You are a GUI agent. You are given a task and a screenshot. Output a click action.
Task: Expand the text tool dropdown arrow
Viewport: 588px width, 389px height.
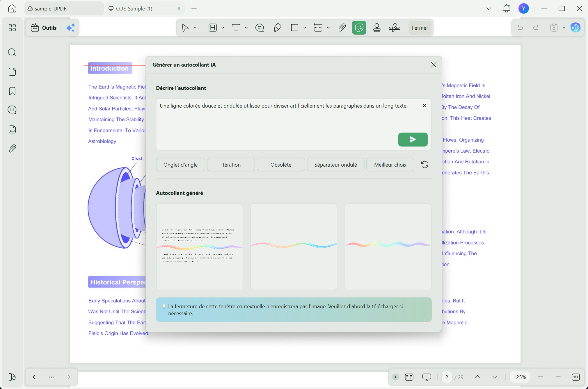(x=246, y=28)
